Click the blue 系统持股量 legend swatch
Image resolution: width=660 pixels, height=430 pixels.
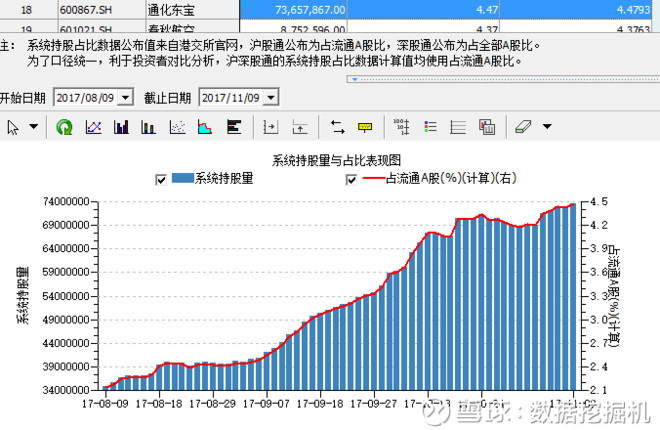(183, 178)
